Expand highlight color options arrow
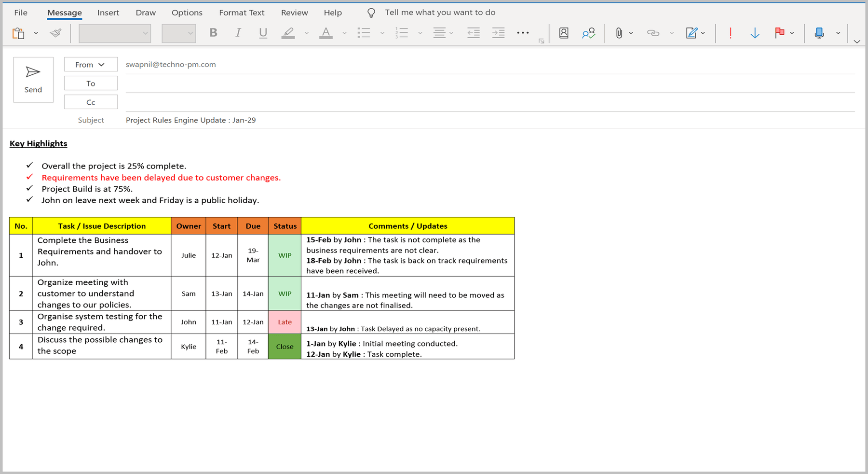The height and width of the screenshot is (474, 868). 306,33
